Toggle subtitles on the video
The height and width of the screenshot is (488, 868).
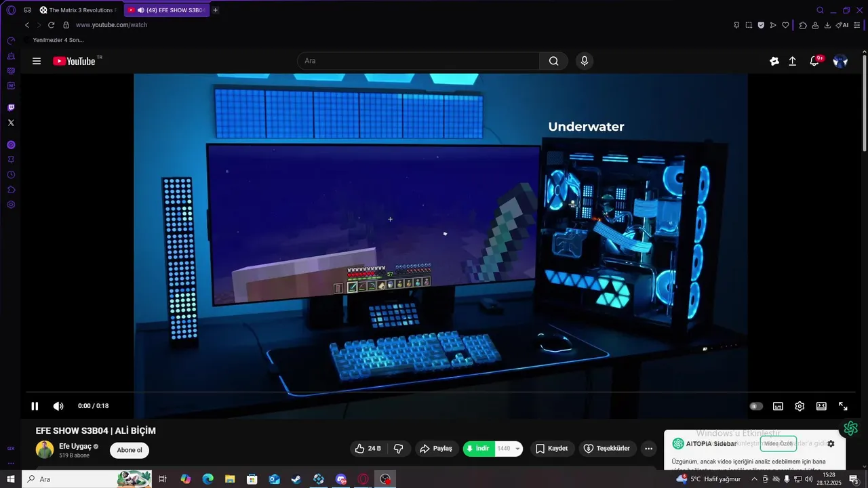[x=778, y=406]
